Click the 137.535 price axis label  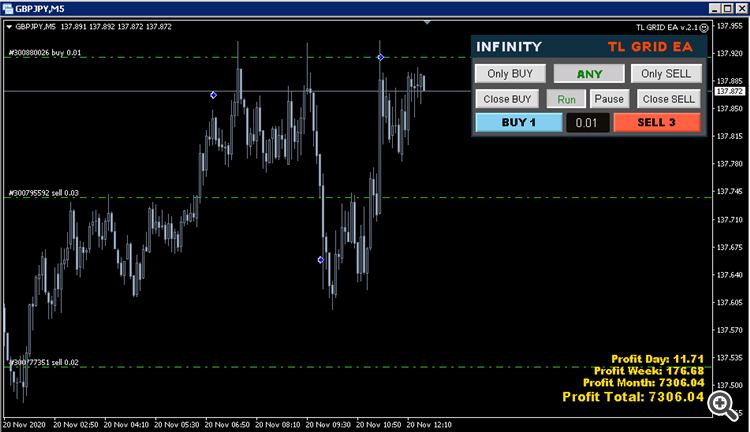point(729,357)
